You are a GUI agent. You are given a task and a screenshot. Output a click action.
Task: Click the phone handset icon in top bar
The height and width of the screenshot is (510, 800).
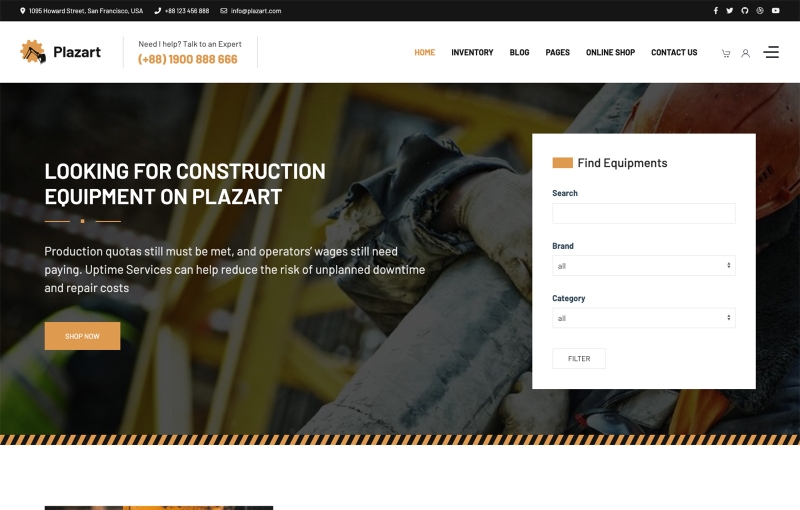point(158,11)
